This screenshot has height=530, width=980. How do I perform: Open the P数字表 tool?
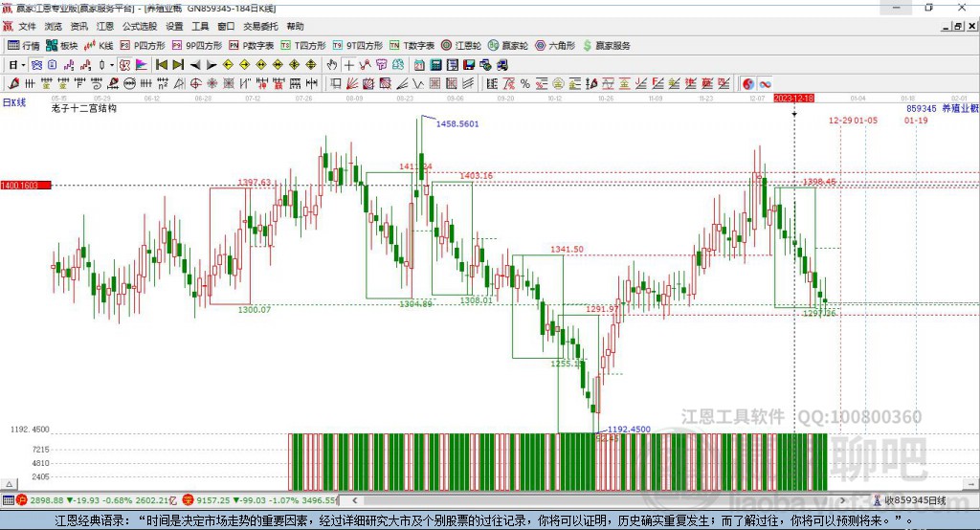[x=252, y=46]
